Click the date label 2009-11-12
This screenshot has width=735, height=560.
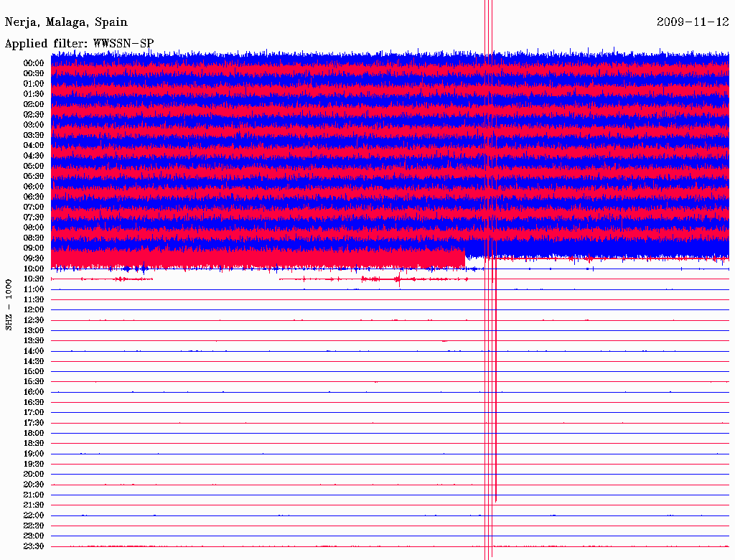click(x=693, y=22)
